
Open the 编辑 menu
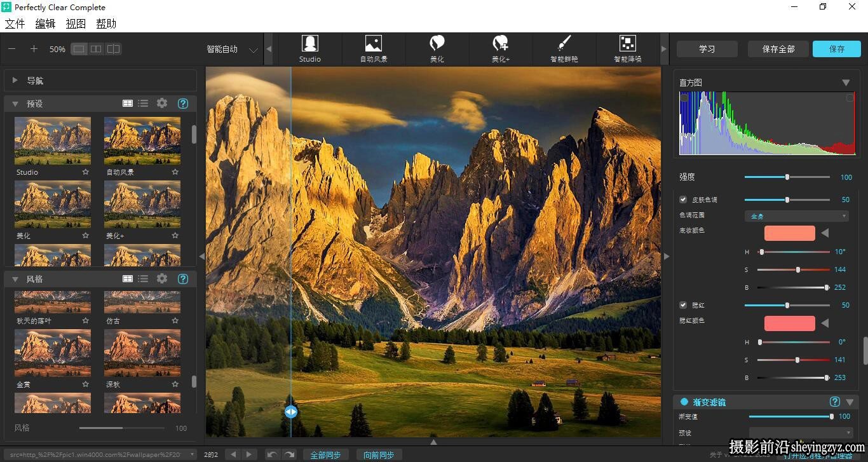click(x=45, y=24)
